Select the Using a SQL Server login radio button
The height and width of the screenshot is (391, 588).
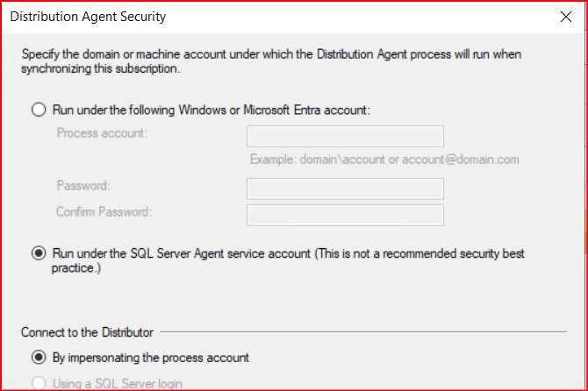[x=38, y=383]
